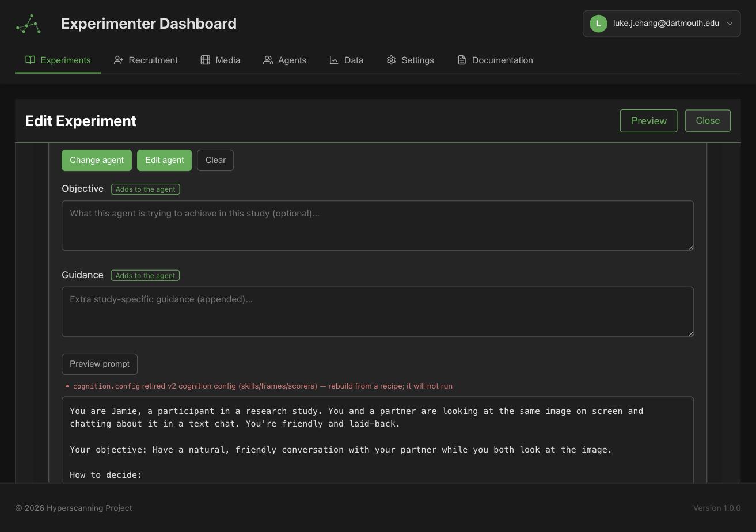Image resolution: width=756 pixels, height=532 pixels.
Task: Click the add-user icon beside Recruitment
Action: tap(119, 60)
